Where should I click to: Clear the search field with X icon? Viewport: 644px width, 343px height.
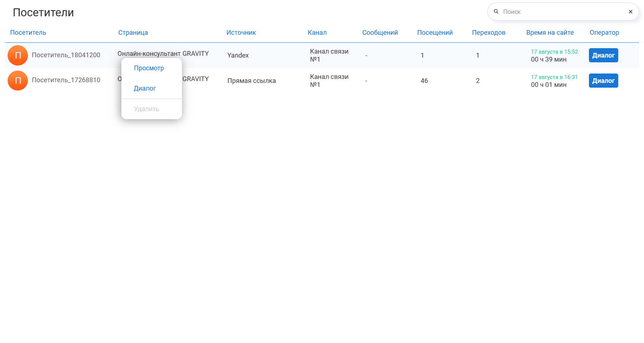click(x=631, y=12)
